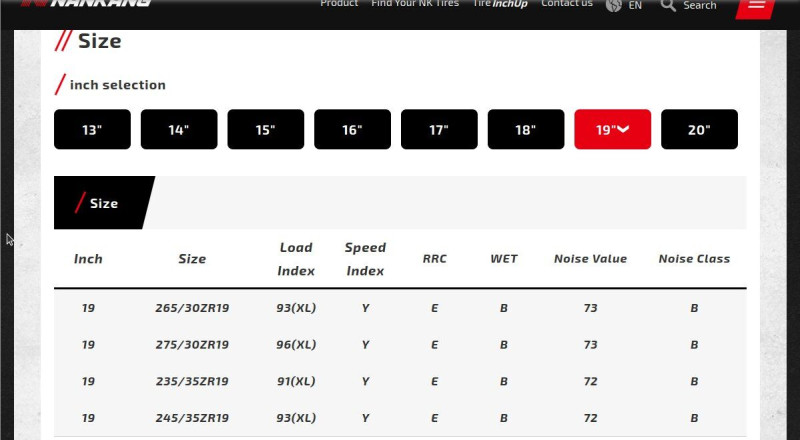Viewport: 800px width, 440px height.
Task: Select the 15" inch button
Action: tap(266, 129)
